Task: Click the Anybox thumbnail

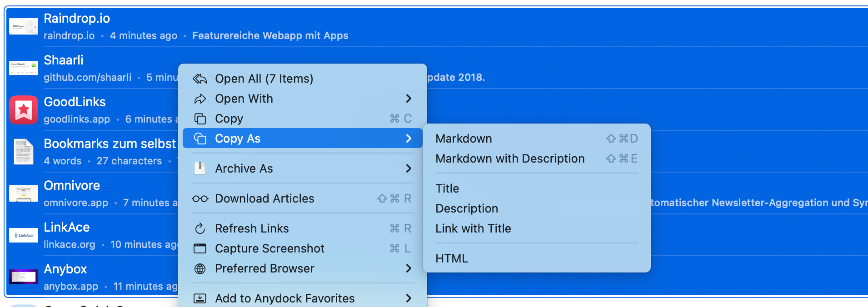Action: tap(24, 277)
